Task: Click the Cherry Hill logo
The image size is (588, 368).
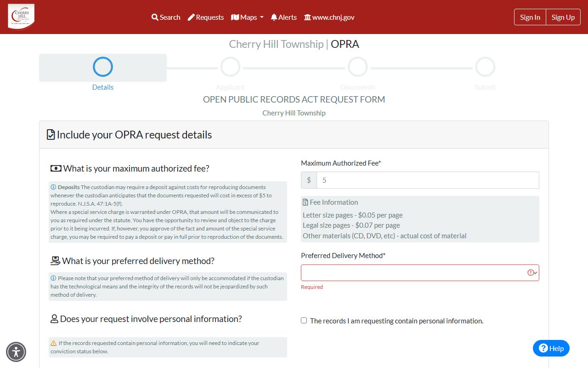Action: tap(21, 17)
